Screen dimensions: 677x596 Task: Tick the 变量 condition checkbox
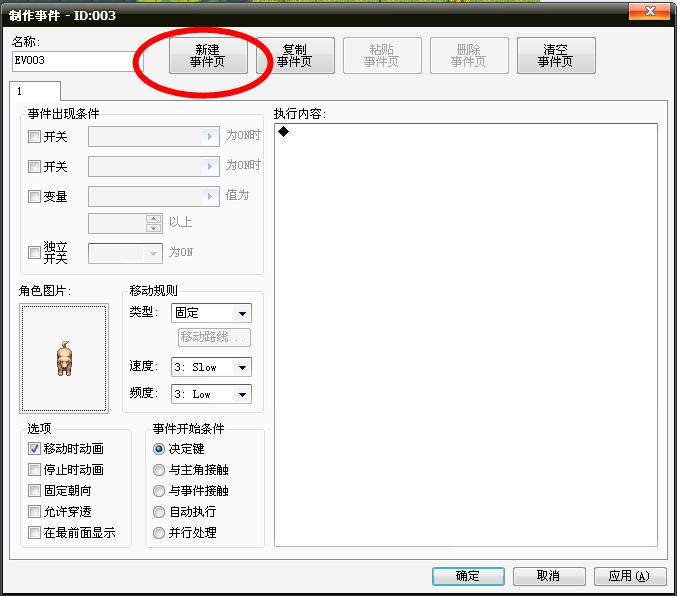click(34, 197)
